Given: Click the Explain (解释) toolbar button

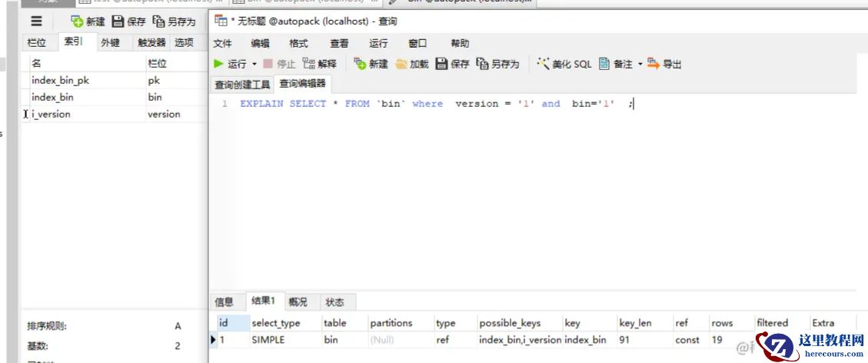Looking at the screenshot, I should click(x=319, y=64).
